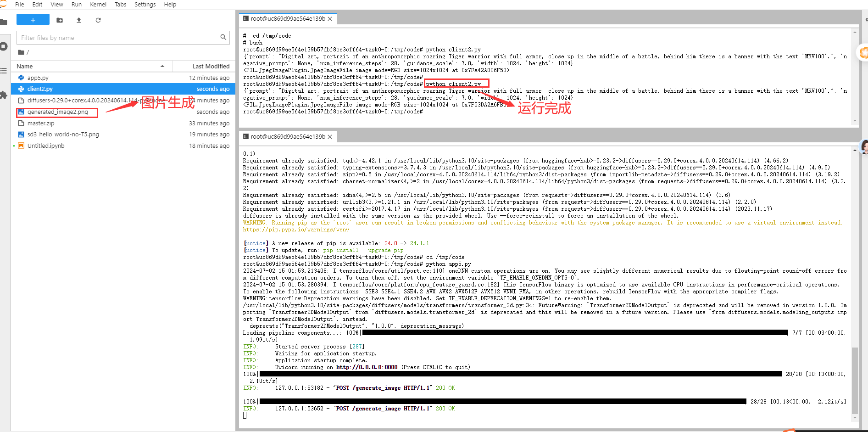Click in the Filter files by name field
Image resolution: width=868 pixels, height=432 pixels.
[119, 38]
